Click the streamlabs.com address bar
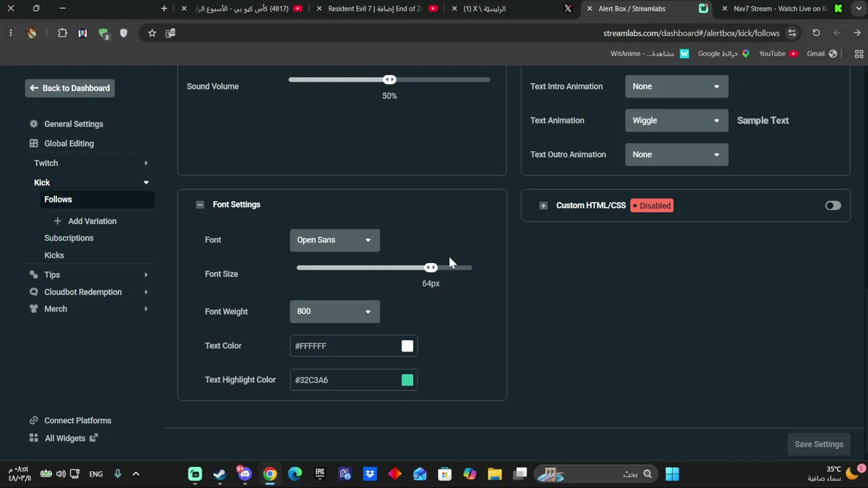The image size is (868, 488). 692,33
